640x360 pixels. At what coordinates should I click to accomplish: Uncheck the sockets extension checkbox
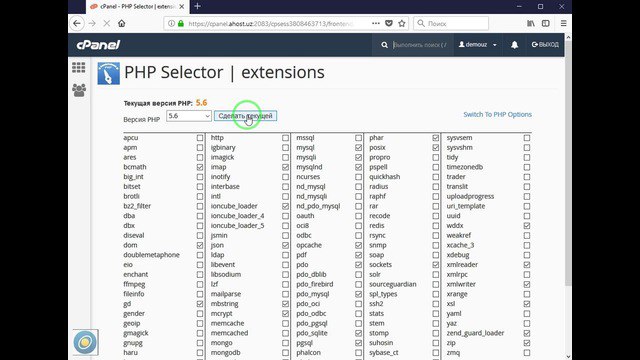tap(436, 265)
